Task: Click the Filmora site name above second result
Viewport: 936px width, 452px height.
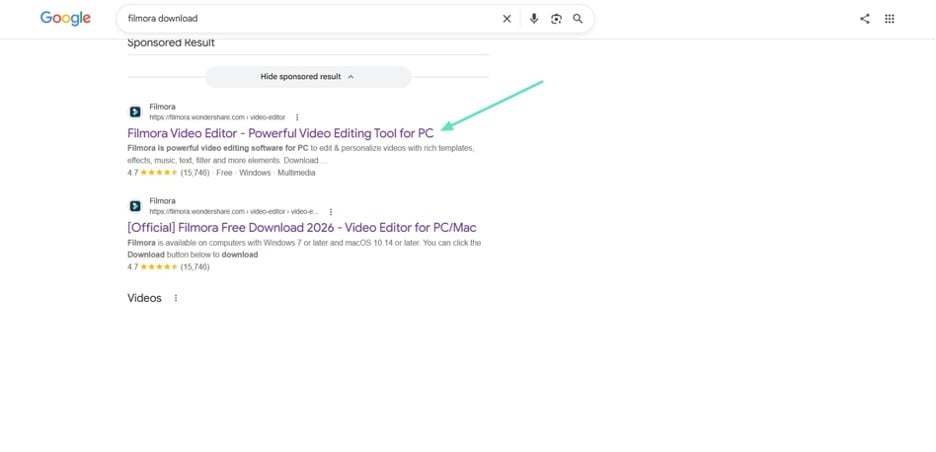Action: (x=162, y=201)
